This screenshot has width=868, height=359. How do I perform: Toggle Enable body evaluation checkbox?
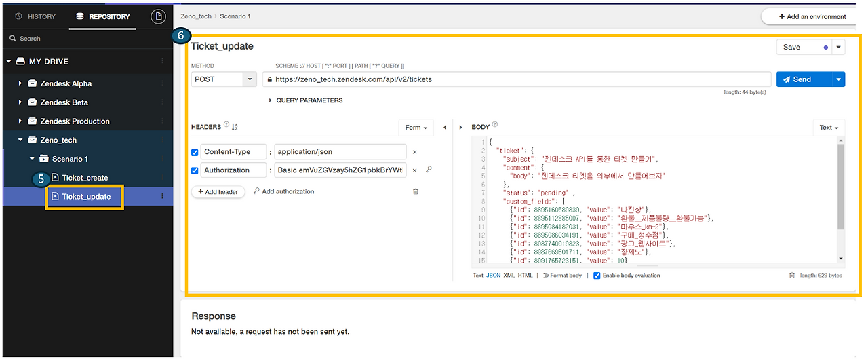[597, 276]
